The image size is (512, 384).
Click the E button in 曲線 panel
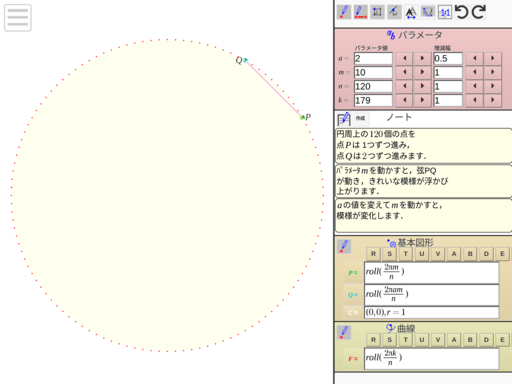(502, 340)
